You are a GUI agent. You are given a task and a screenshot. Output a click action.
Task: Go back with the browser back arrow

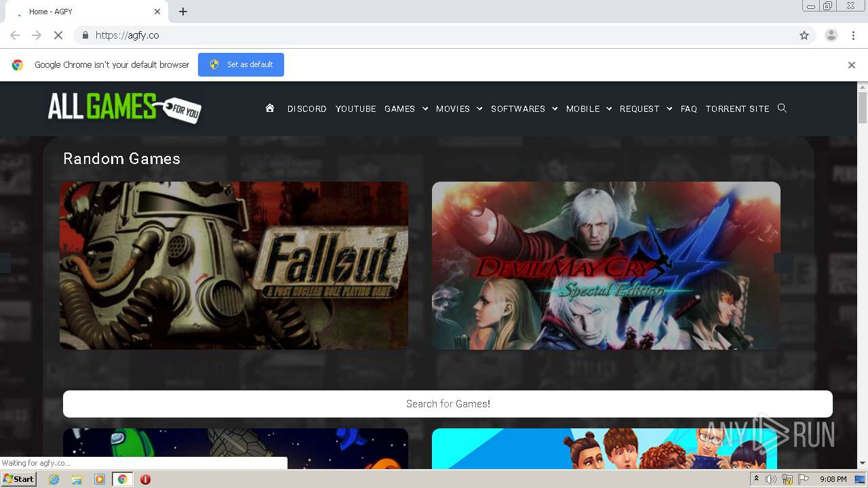click(15, 35)
